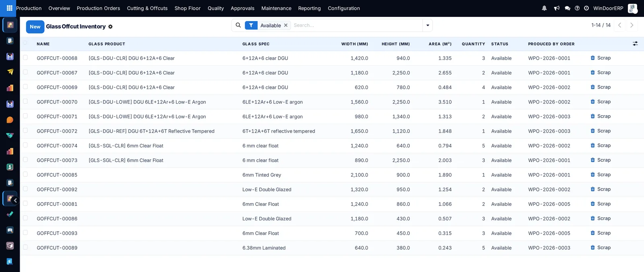
Task: Tick the checkbox for GOFFCUT-00070
Action: pyautogui.click(x=25, y=102)
